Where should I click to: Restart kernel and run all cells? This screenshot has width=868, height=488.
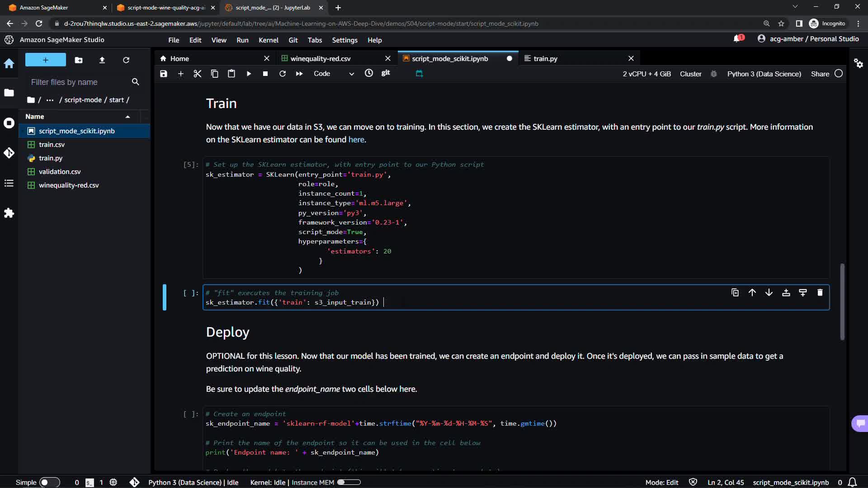point(299,74)
